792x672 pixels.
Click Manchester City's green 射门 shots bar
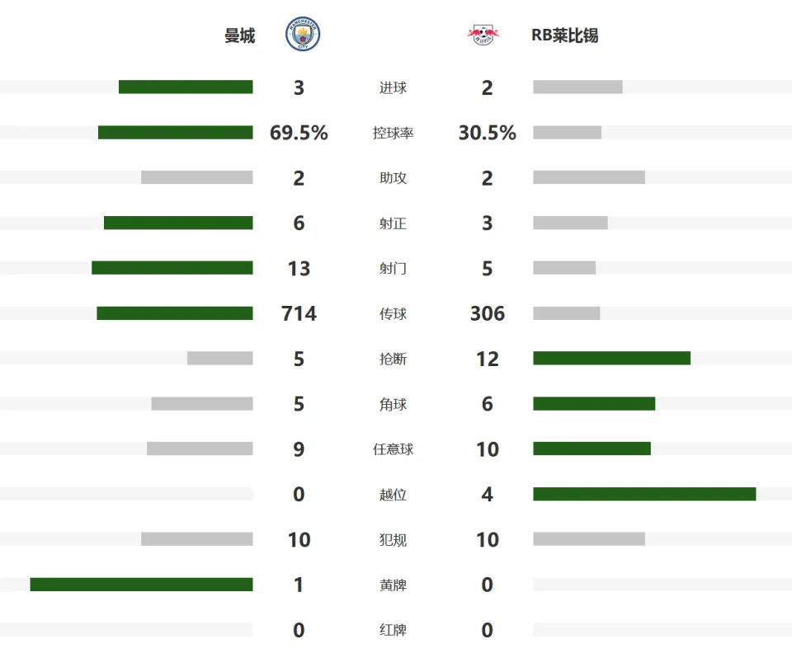pyautogui.click(x=172, y=268)
